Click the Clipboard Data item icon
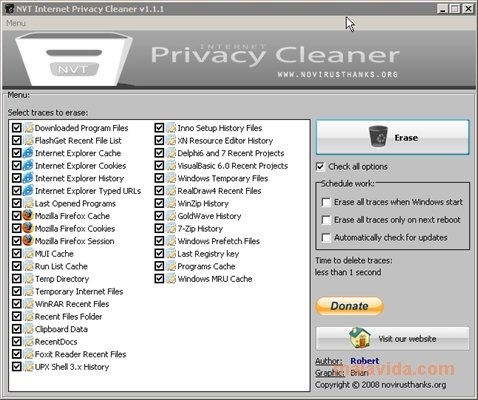 pyautogui.click(x=29, y=329)
